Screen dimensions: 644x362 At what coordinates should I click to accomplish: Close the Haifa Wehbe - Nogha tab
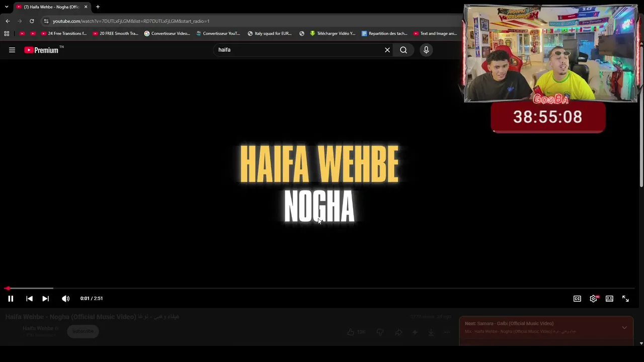coord(86,7)
